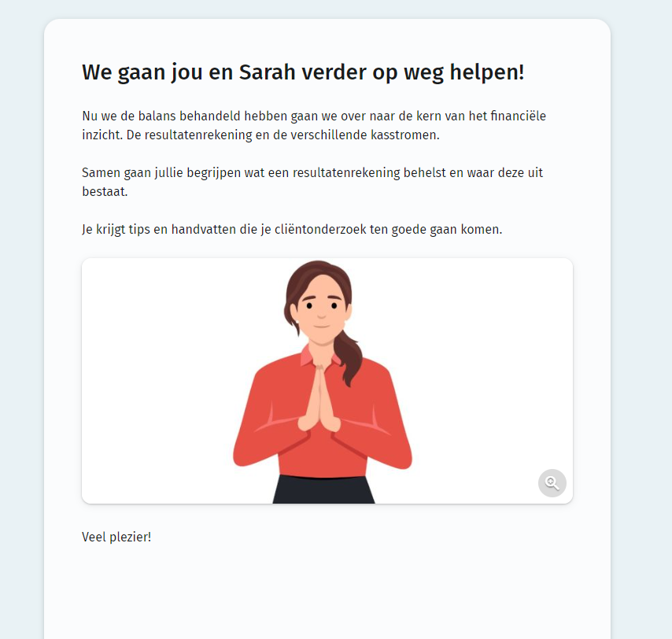Click the 'Veel plezier!' text
672x639 pixels.
pyautogui.click(x=116, y=537)
